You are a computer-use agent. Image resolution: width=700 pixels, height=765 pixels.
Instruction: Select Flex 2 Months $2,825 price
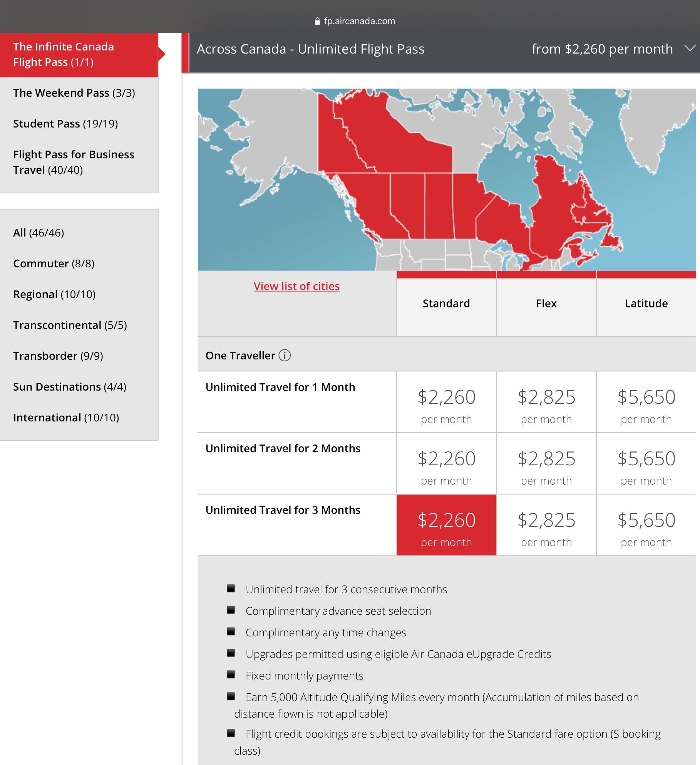pyautogui.click(x=546, y=463)
